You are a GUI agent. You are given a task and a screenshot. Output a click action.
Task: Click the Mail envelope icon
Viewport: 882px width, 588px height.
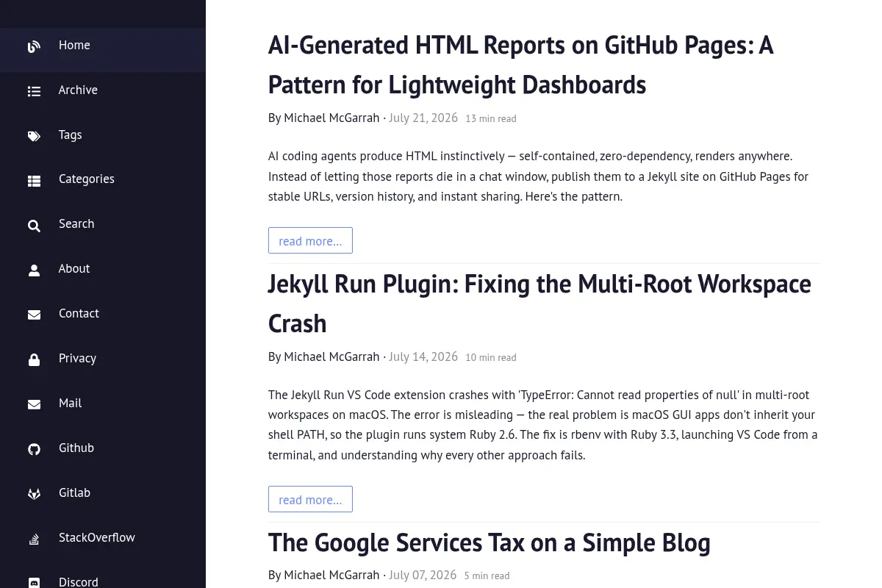34,405
